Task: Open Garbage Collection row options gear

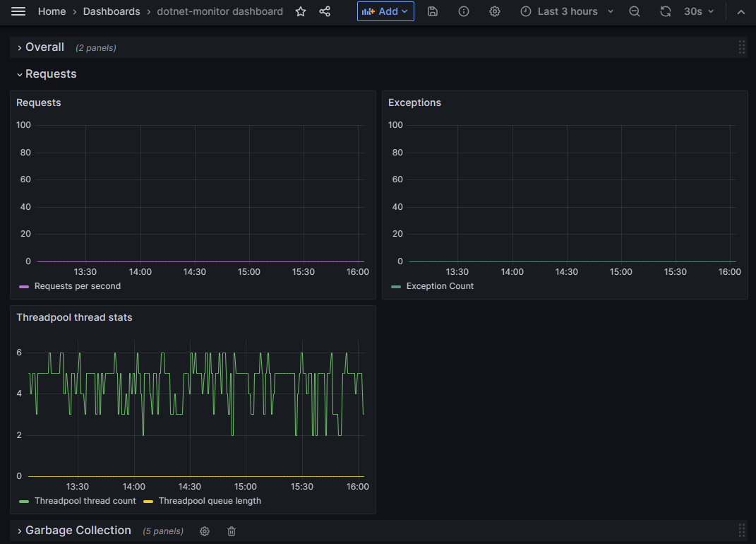Action: tap(205, 531)
